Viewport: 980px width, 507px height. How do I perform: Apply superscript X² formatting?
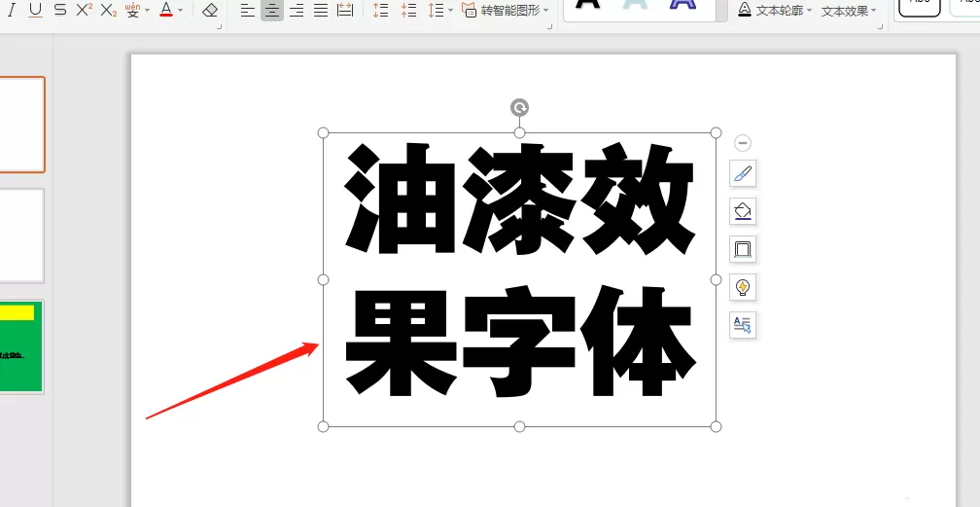coord(84,10)
